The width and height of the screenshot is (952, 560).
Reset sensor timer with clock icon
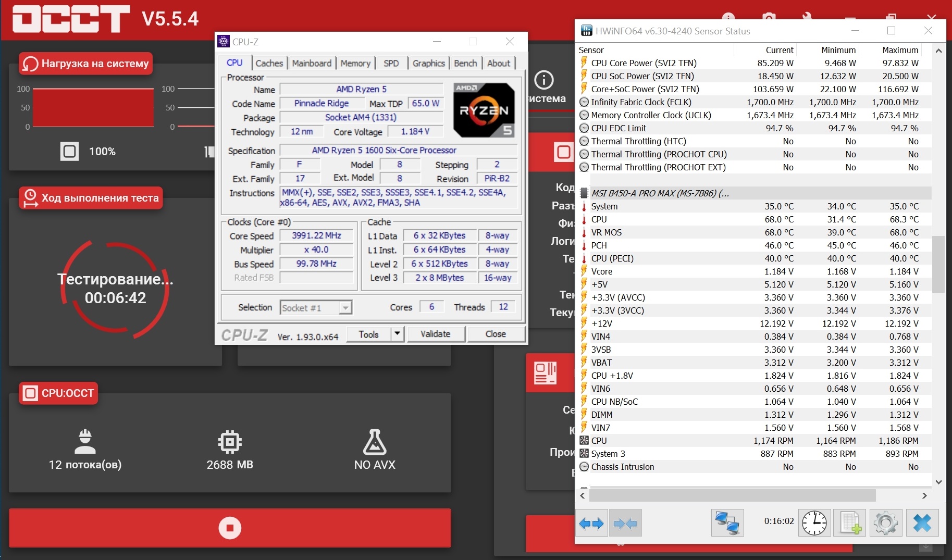(814, 523)
